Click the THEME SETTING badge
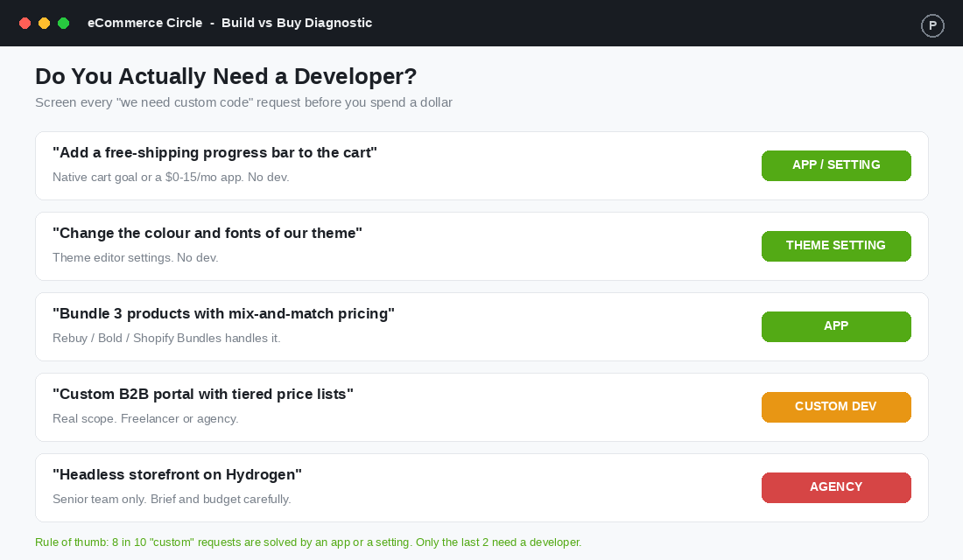963x560 pixels. point(836,246)
